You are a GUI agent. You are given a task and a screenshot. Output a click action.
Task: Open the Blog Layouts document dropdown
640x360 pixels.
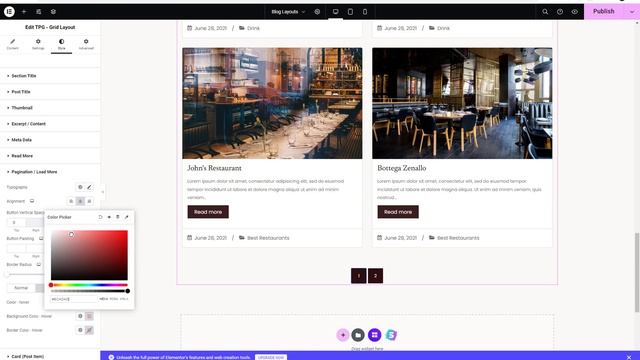coord(288,12)
